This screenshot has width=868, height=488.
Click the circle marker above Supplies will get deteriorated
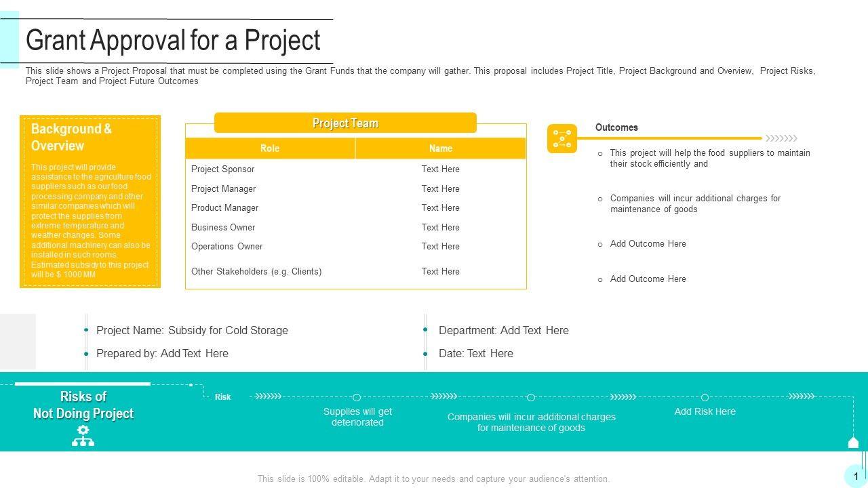pos(357,397)
